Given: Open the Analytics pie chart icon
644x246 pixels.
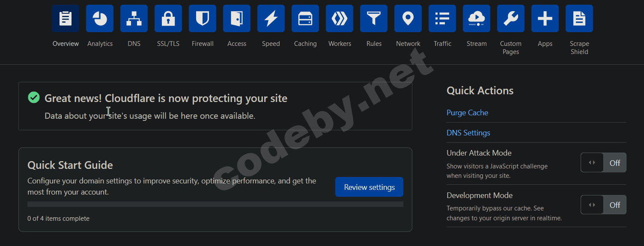Looking at the screenshot, I should click(x=100, y=18).
